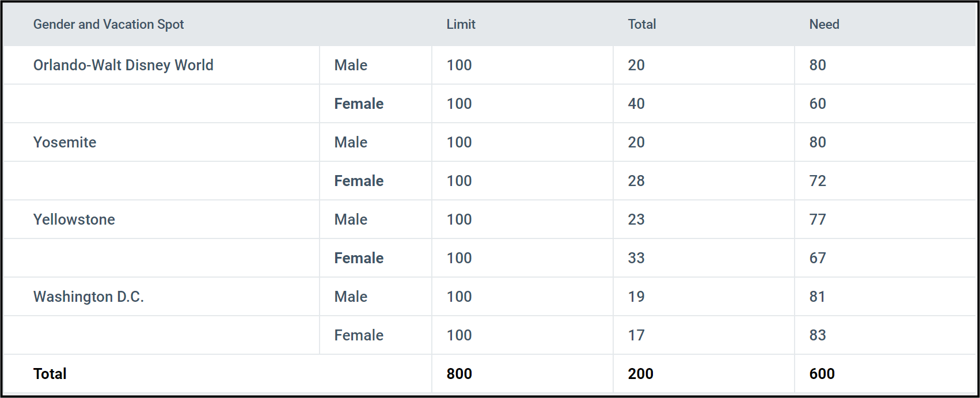The height and width of the screenshot is (398, 980).
Task: Select the bold Total row label
Action: 50,374
